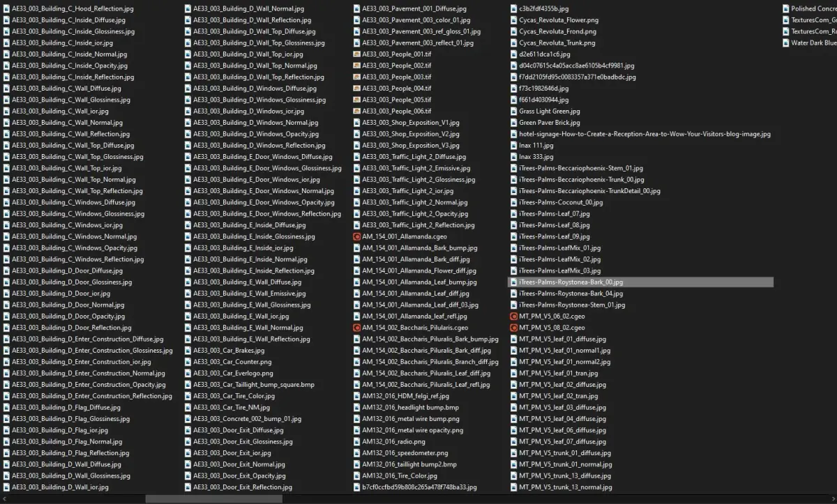This screenshot has width=837, height=504.
Task: Select AE33_003_Building_D_Windows_Opacity.jpg
Action: click(256, 134)
